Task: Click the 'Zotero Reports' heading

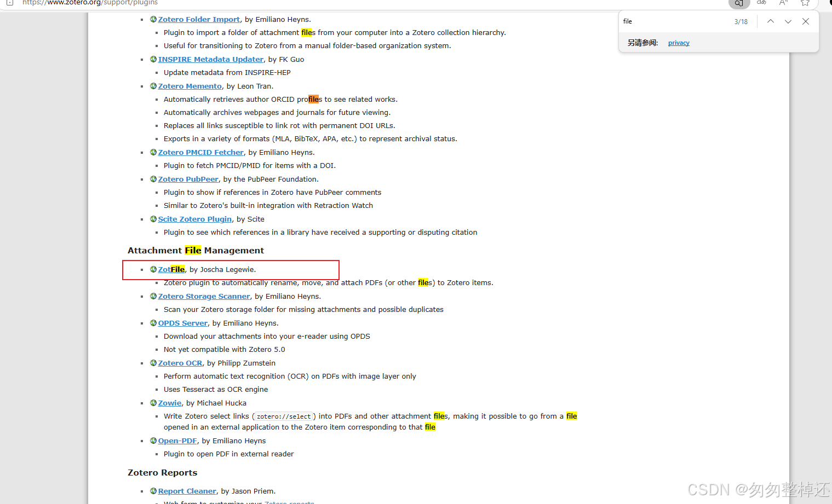Action: point(162,472)
